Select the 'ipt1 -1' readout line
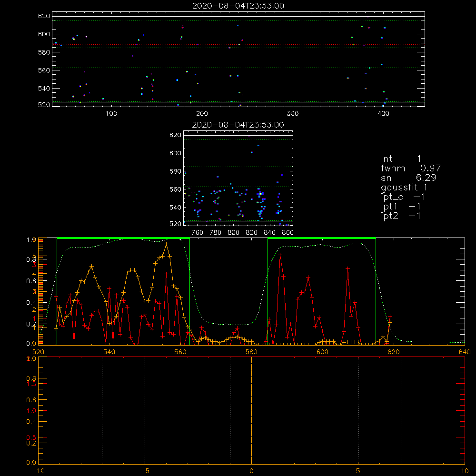The image size is (476, 476). [400, 207]
